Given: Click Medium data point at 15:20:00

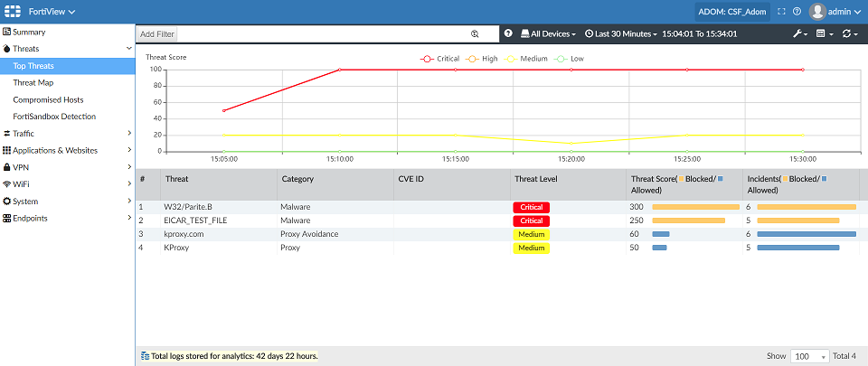Looking at the screenshot, I should click(x=571, y=143).
